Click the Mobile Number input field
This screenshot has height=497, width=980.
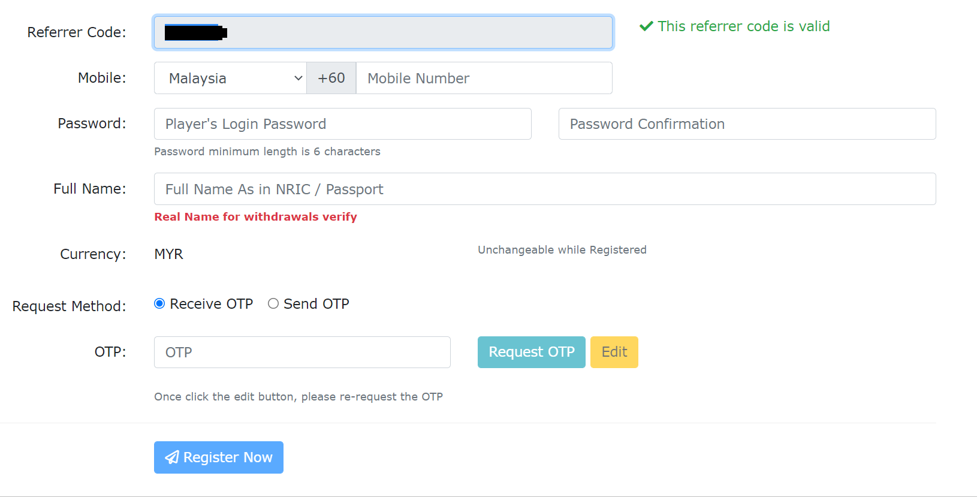click(484, 78)
